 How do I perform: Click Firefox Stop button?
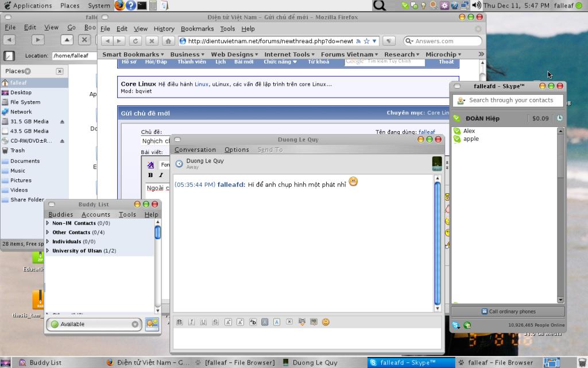(152, 41)
